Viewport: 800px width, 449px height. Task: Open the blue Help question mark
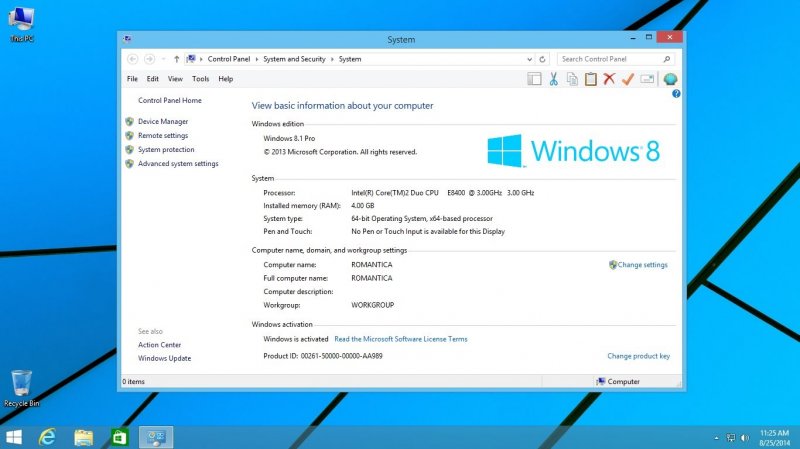click(x=676, y=94)
